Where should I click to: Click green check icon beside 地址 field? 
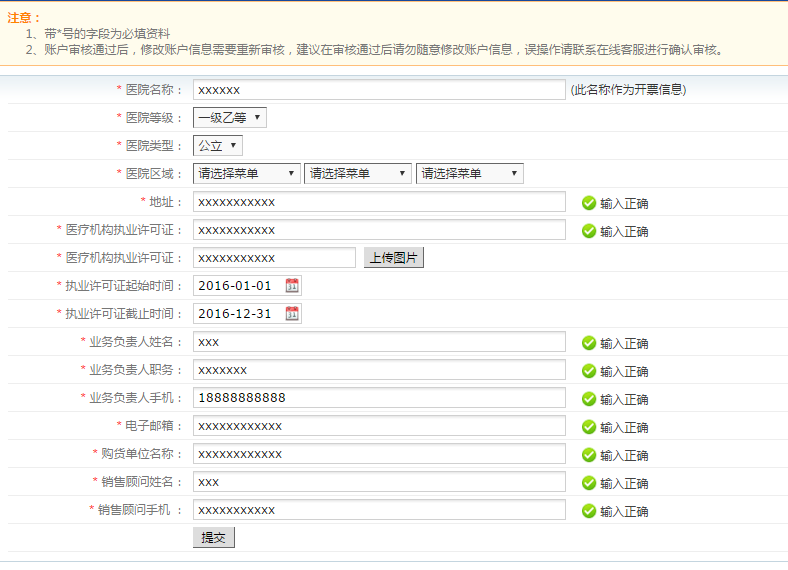589,203
